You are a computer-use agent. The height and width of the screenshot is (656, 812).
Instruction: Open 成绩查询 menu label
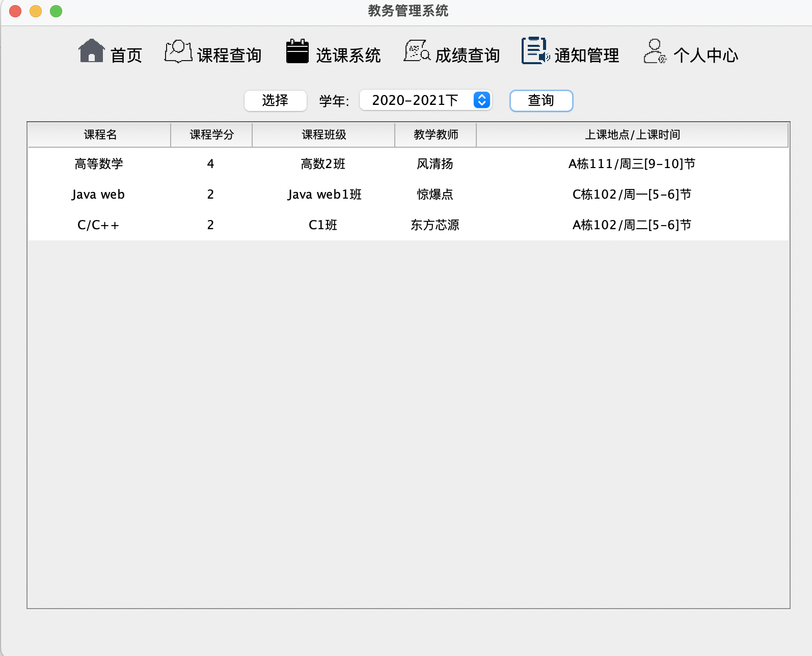(468, 55)
